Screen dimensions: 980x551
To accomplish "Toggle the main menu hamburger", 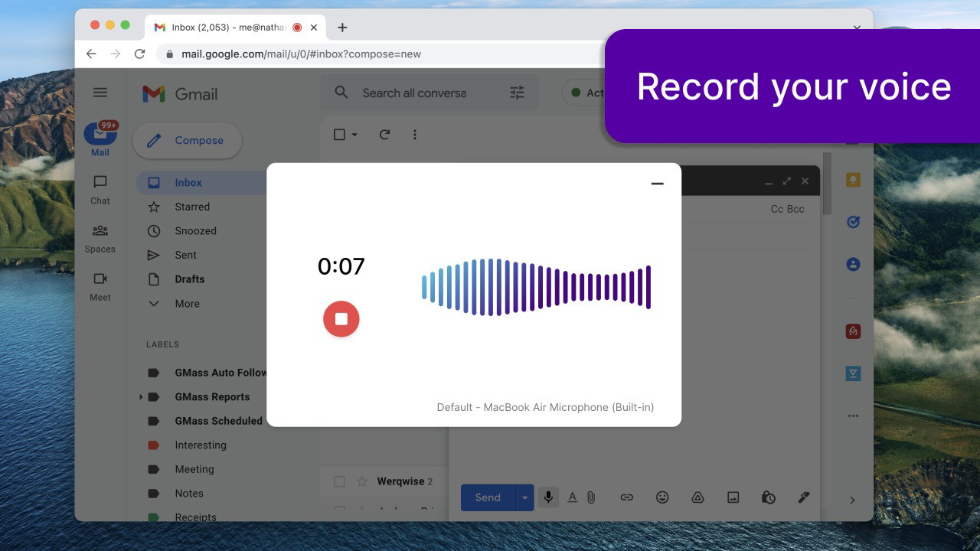I will pyautogui.click(x=100, y=93).
